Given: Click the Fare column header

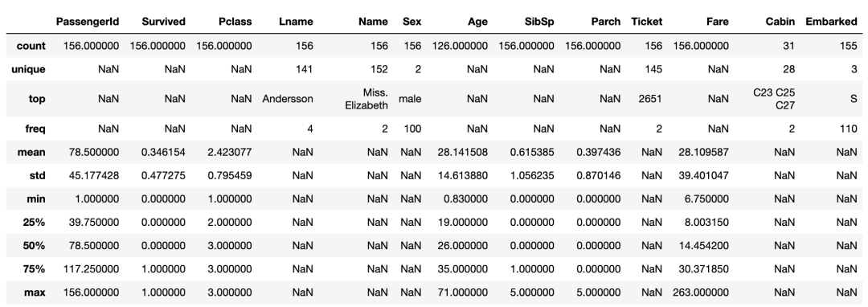Looking at the screenshot, I should click(718, 22).
